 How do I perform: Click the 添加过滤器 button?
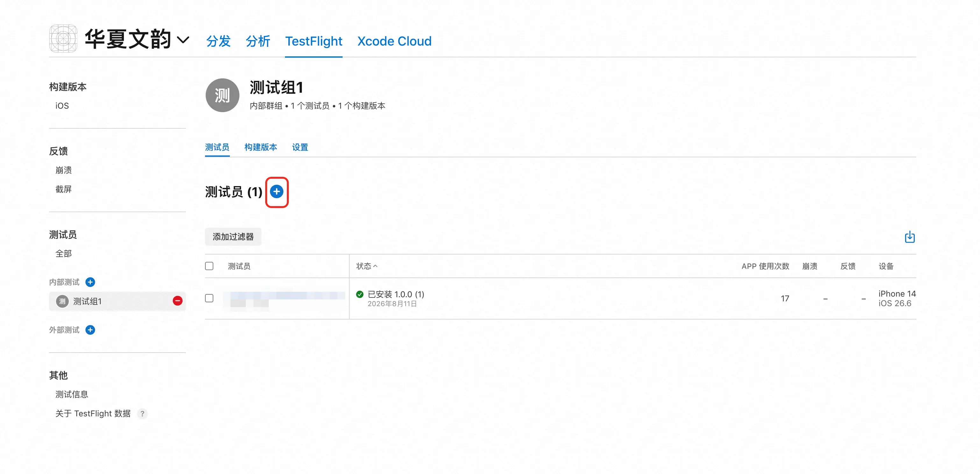tap(233, 237)
